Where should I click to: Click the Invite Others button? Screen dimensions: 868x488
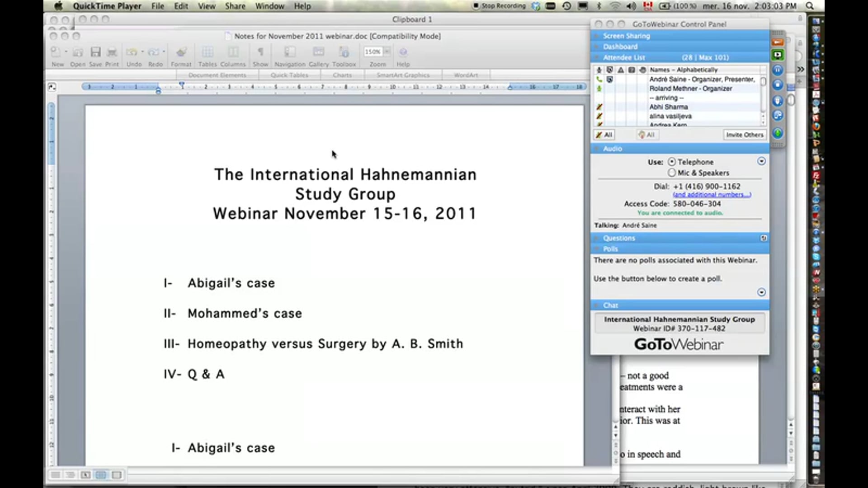[x=745, y=134]
